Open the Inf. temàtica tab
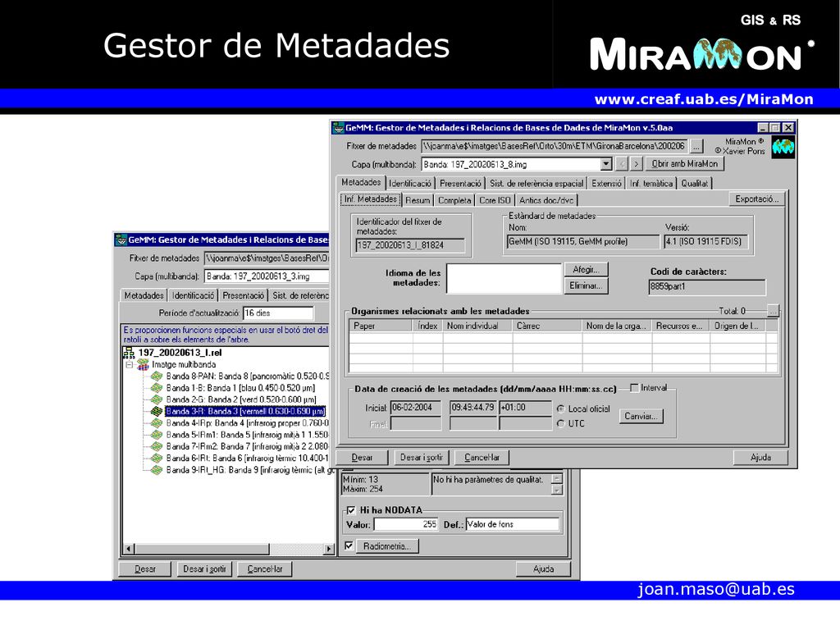Screen dimensions: 840x630 [651, 183]
